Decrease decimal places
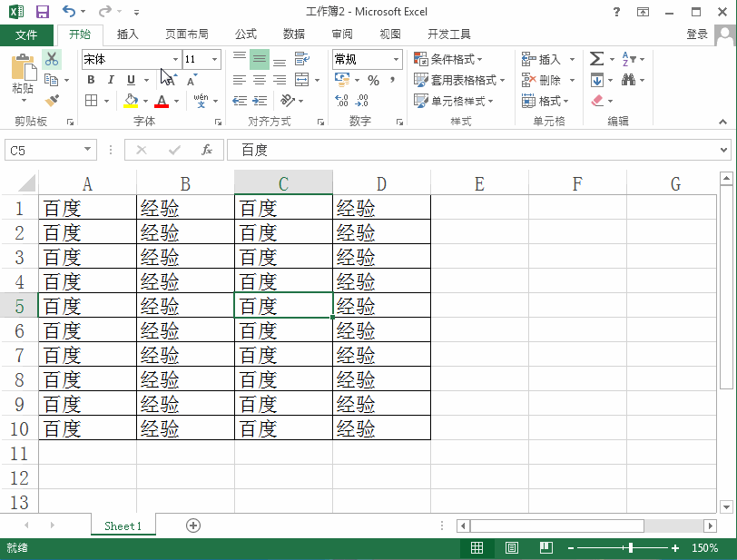 click(x=362, y=100)
